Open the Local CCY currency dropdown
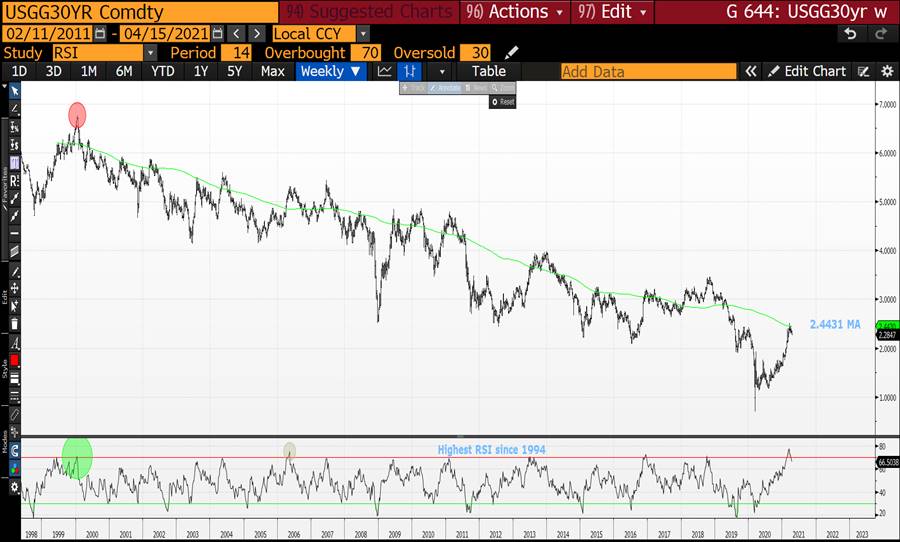 [x=363, y=33]
